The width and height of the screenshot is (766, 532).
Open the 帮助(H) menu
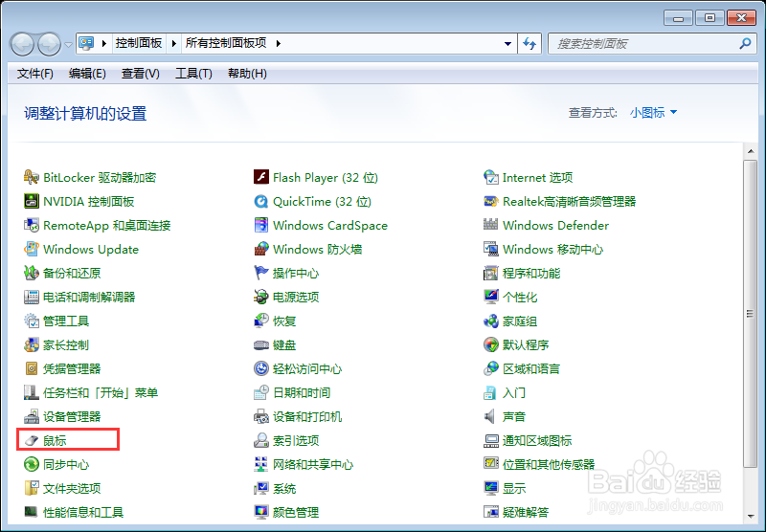click(x=247, y=74)
